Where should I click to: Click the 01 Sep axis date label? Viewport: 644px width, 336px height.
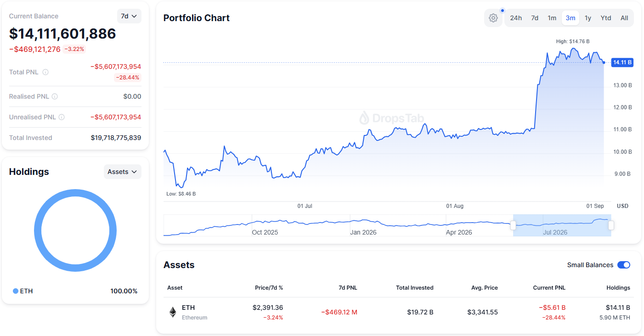pos(595,206)
